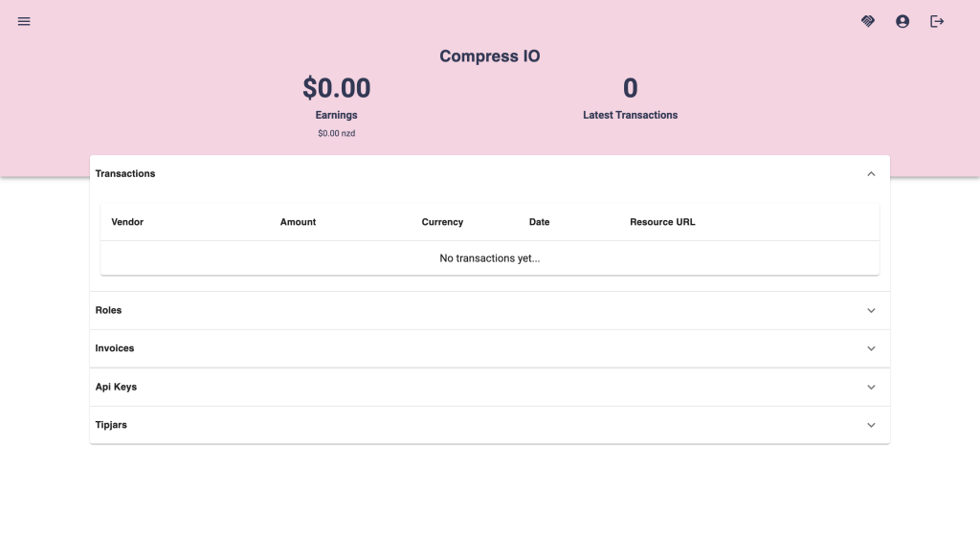Click the Transactions panel title
Image resolution: width=980 pixels, height=535 pixels.
[125, 174]
